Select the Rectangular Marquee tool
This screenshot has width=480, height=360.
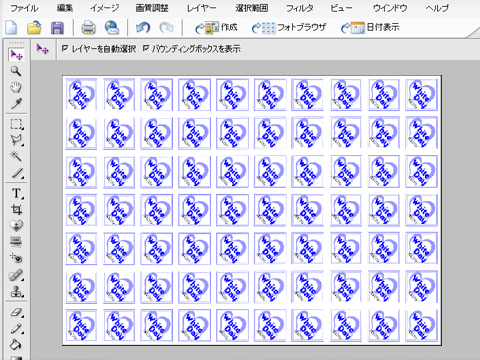pos(16,124)
